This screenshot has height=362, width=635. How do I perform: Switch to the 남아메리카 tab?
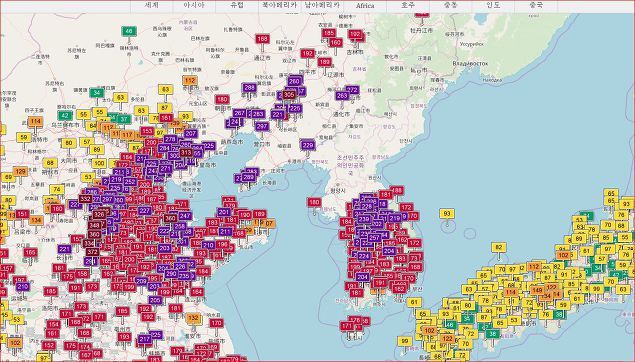(322, 5)
